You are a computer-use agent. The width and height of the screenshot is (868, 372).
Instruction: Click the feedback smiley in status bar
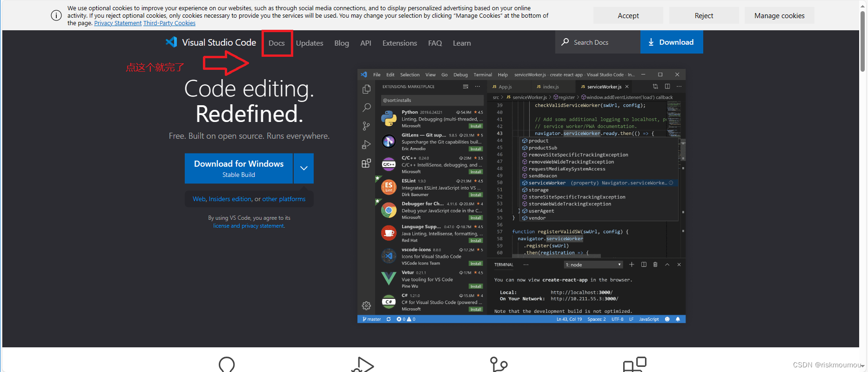(667, 319)
